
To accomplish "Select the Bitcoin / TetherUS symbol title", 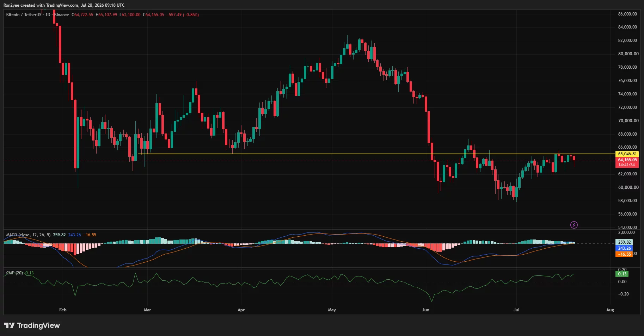I will (x=24, y=15).
